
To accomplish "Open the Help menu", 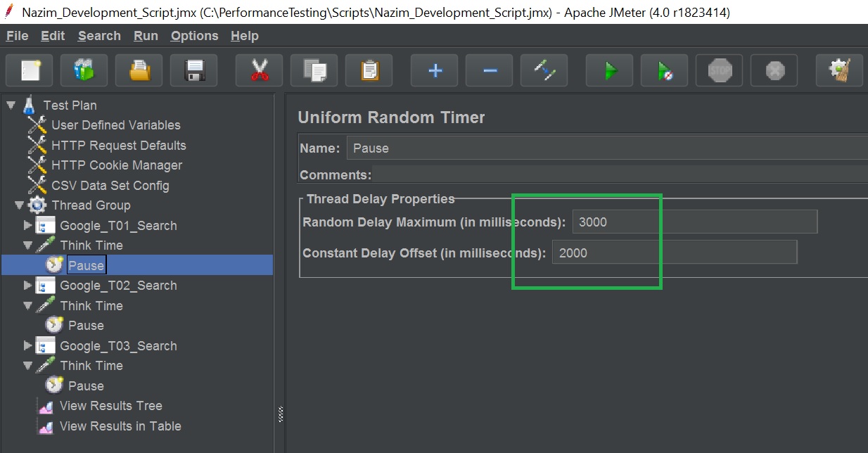I will coord(245,36).
